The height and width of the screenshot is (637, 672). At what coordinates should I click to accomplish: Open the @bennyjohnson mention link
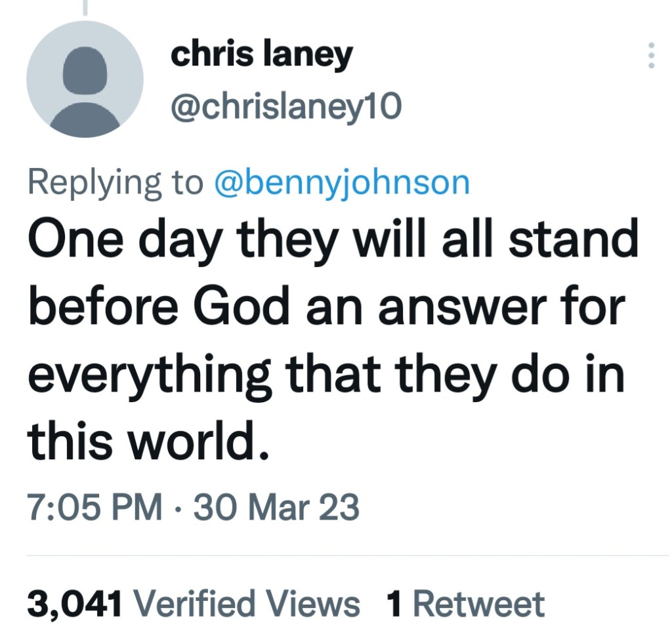click(343, 183)
